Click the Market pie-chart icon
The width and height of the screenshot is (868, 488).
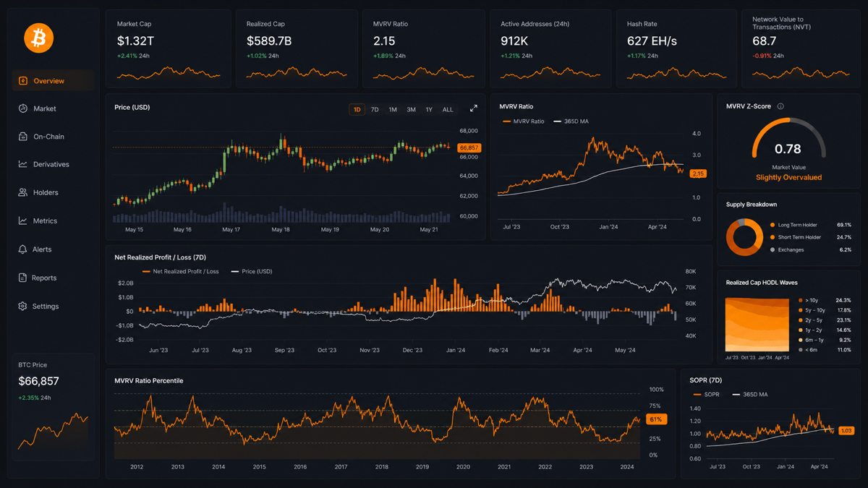(23, 108)
